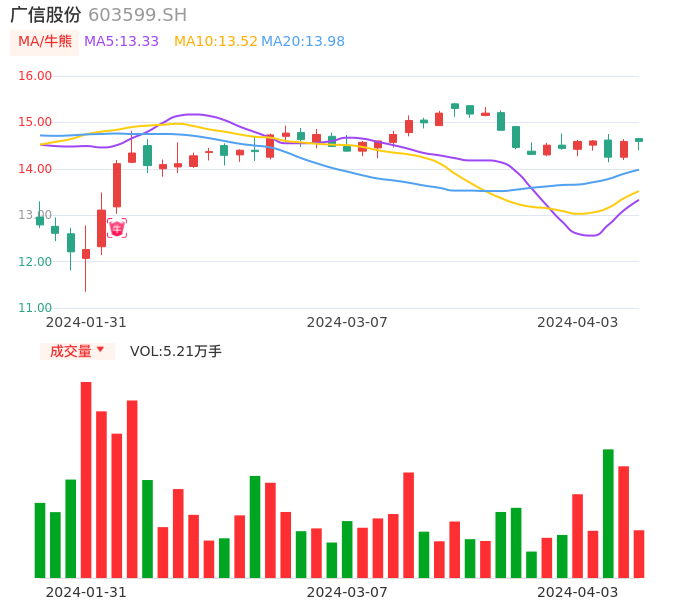The width and height of the screenshot is (686, 606).
Task: Click 2024-01-31 date under candlestick chart
Action: tap(86, 322)
